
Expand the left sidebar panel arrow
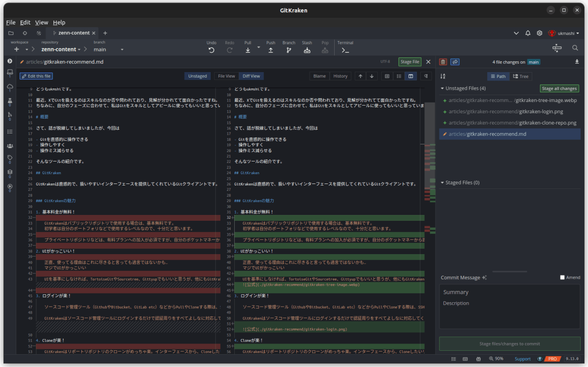click(x=9, y=61)
